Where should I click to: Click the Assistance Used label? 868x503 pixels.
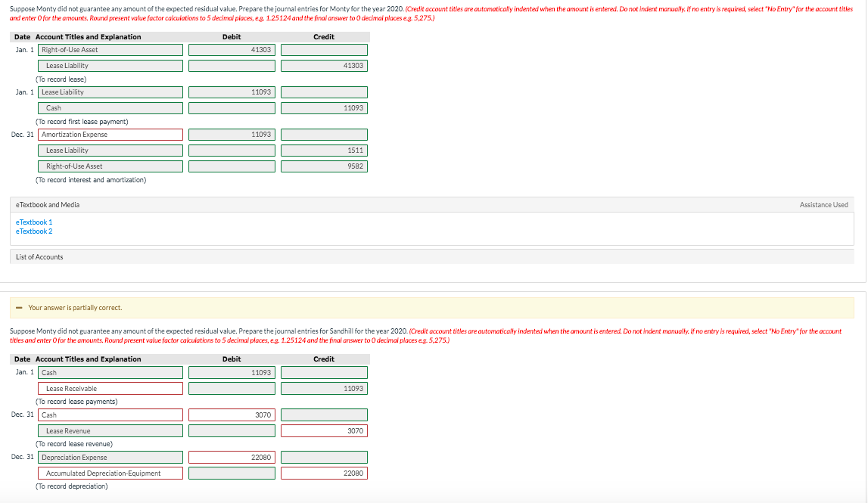823,205
